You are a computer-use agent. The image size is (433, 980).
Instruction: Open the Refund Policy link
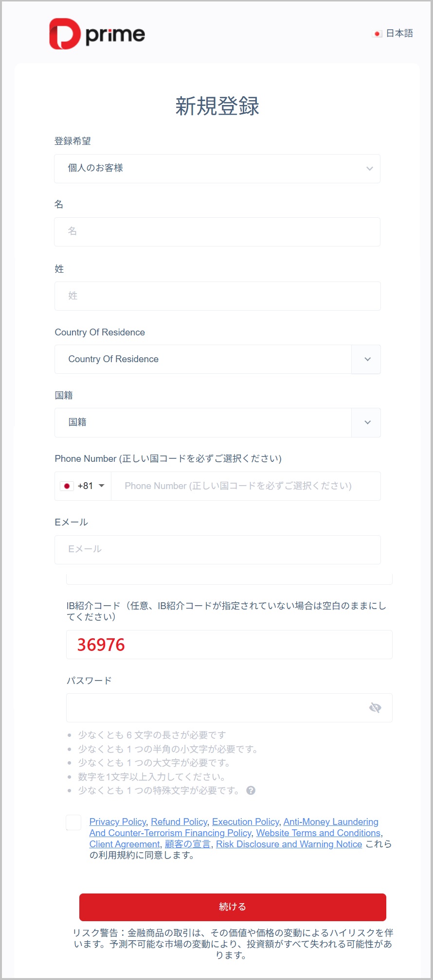pyautogui.click(x=179, y=822)
